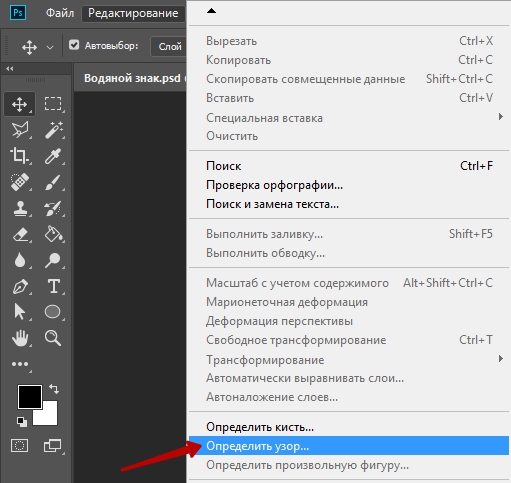Choose Определить кисть menu item

(x=349, y=427)
